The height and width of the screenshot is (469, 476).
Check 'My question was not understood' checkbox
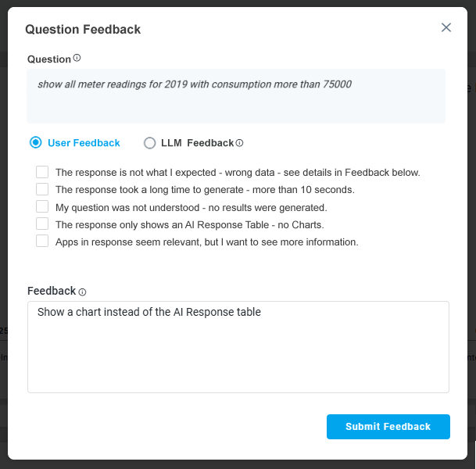tap(42, 206)
